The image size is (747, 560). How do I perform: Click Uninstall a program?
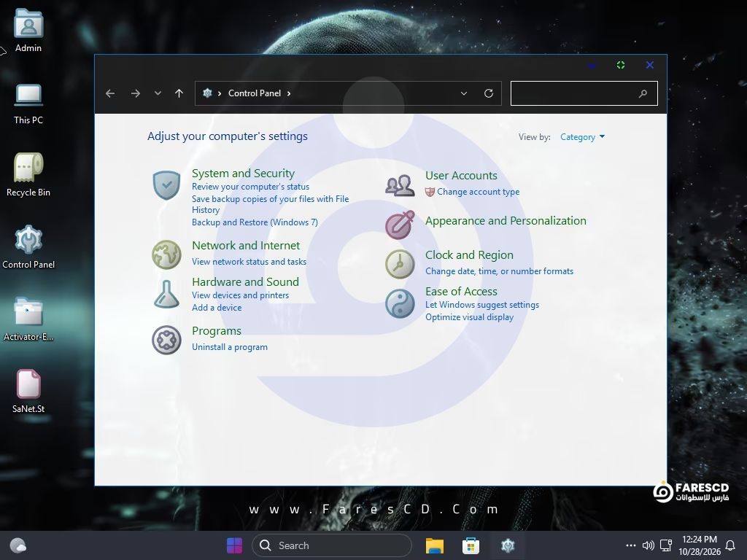tap(230, 347)
